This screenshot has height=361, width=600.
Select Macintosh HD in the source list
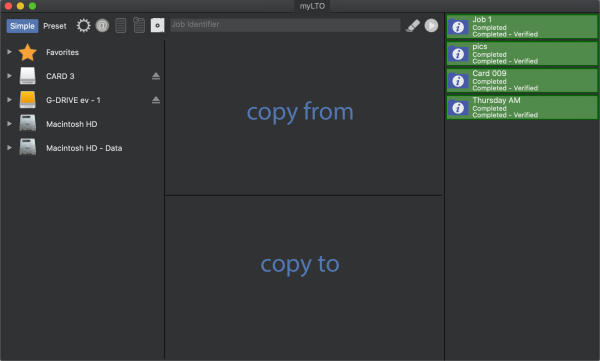click(x=72, y=124)
